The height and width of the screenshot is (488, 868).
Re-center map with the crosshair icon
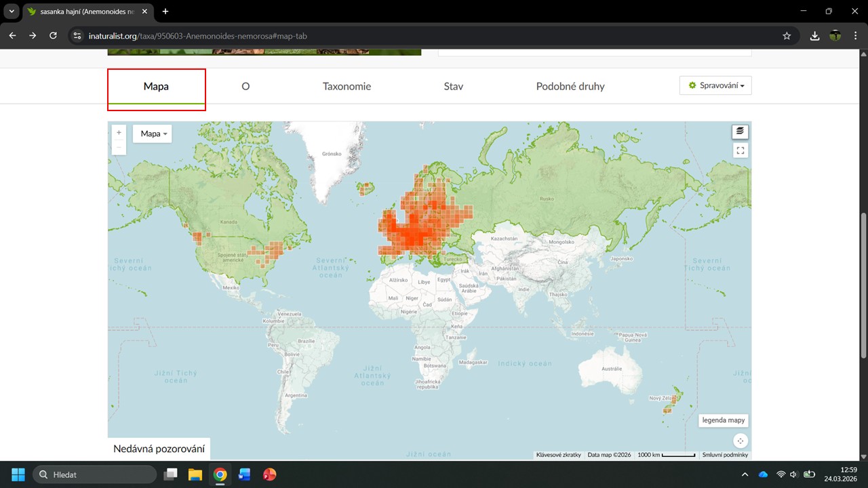741,441
